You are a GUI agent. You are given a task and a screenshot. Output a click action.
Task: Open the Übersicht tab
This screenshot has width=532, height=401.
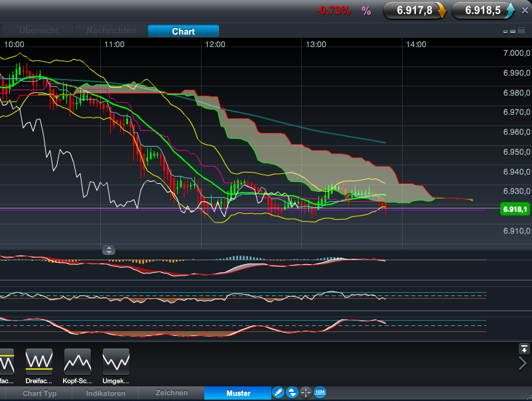38,31
